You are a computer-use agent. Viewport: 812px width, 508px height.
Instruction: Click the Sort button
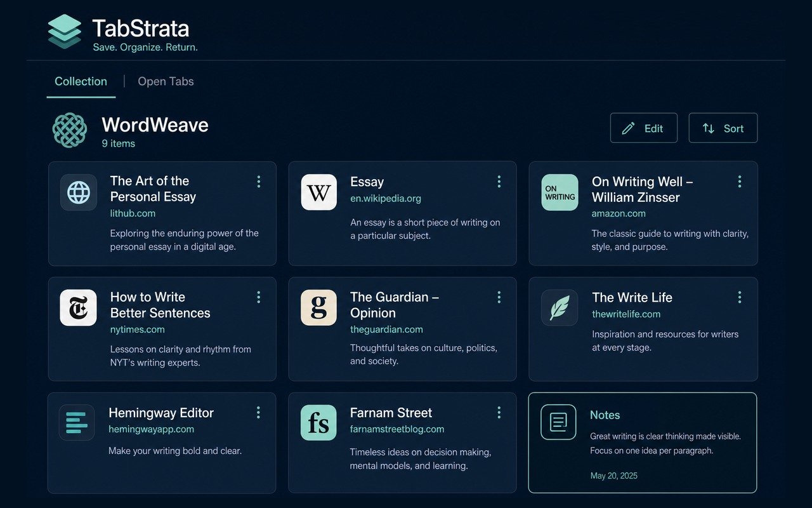tap(723, 128)
